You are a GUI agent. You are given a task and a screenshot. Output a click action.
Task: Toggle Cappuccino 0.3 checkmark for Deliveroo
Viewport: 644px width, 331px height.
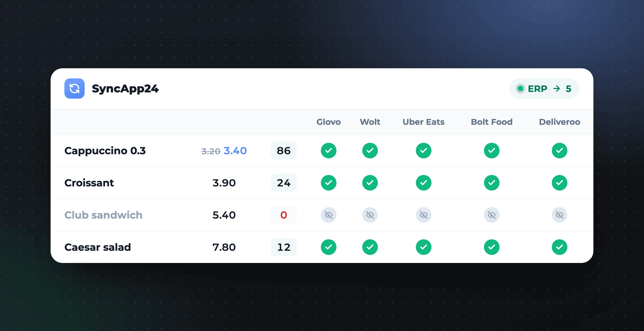560,151
